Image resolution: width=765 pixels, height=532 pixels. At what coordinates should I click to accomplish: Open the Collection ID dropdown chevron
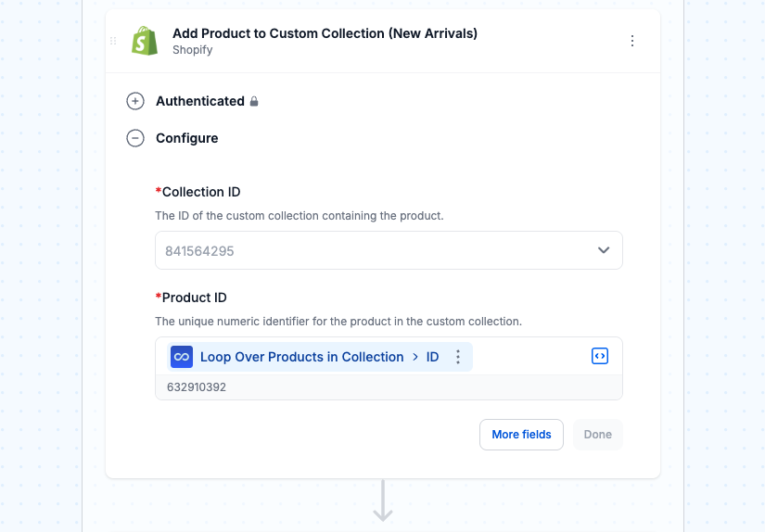point(604,250)
